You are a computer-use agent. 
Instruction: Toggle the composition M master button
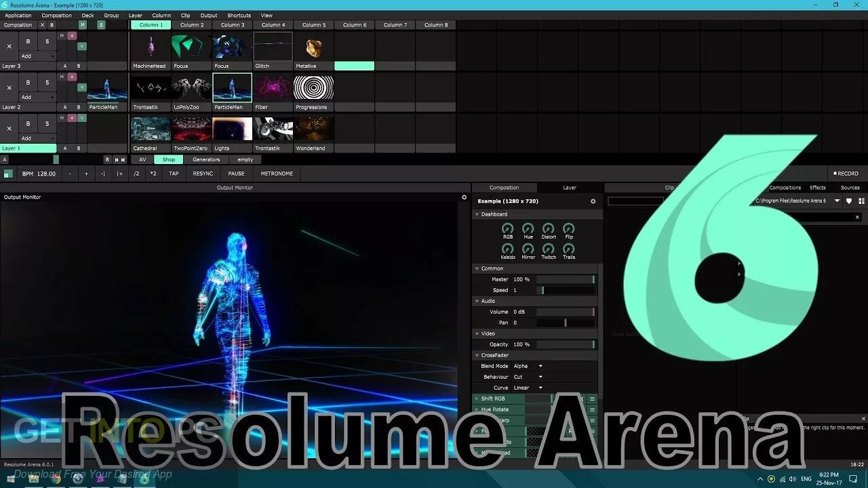[x=83, y=25]
